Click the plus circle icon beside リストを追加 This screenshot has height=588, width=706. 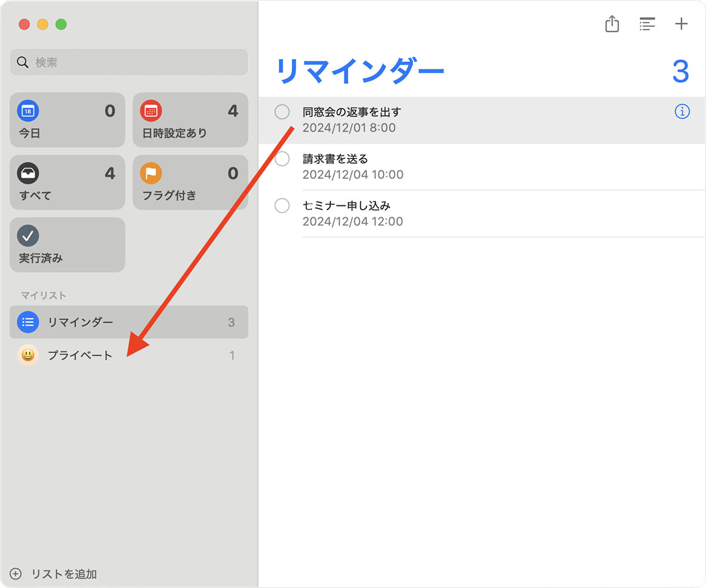pos(16,574)
